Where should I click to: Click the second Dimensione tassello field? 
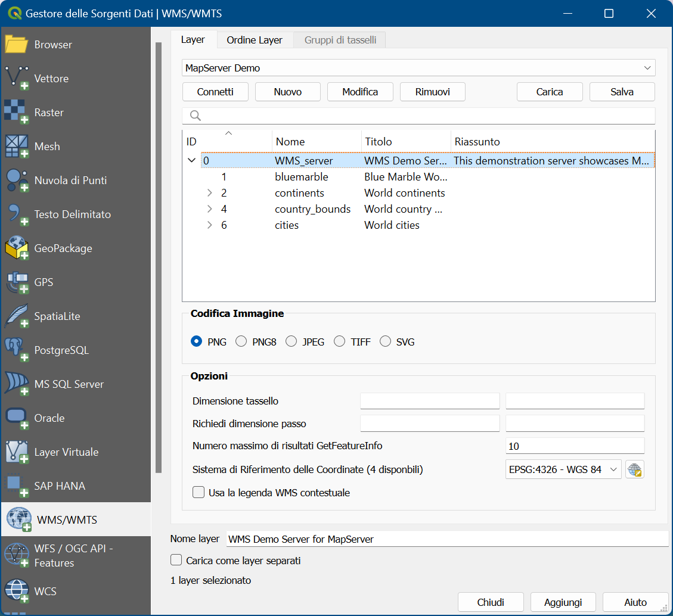575,401
